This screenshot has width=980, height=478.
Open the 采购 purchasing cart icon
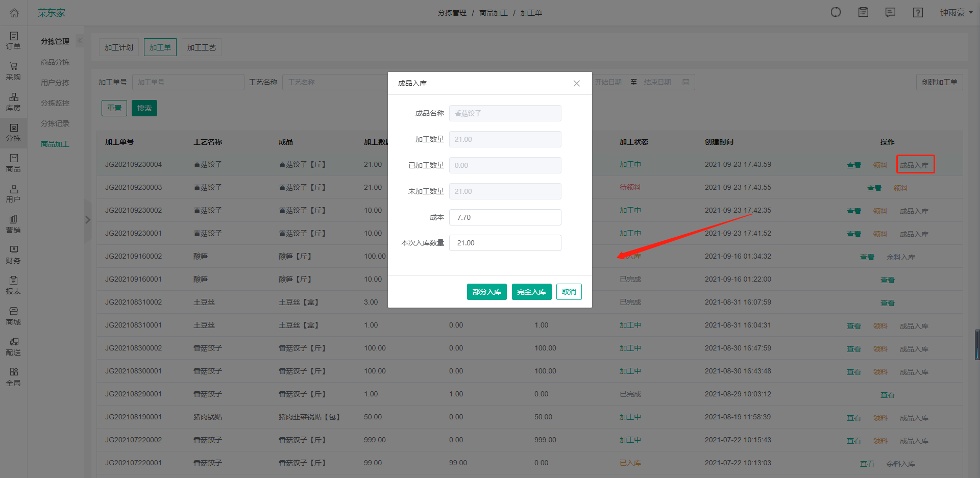14,71
